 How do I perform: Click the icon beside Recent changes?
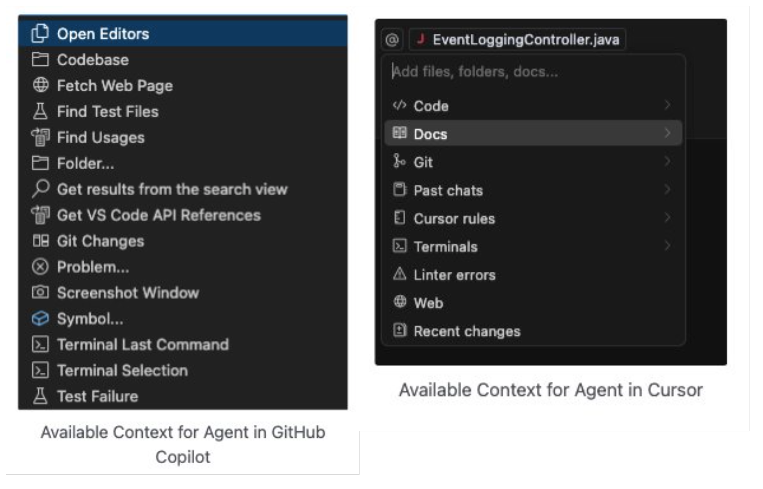click(400, 330)
